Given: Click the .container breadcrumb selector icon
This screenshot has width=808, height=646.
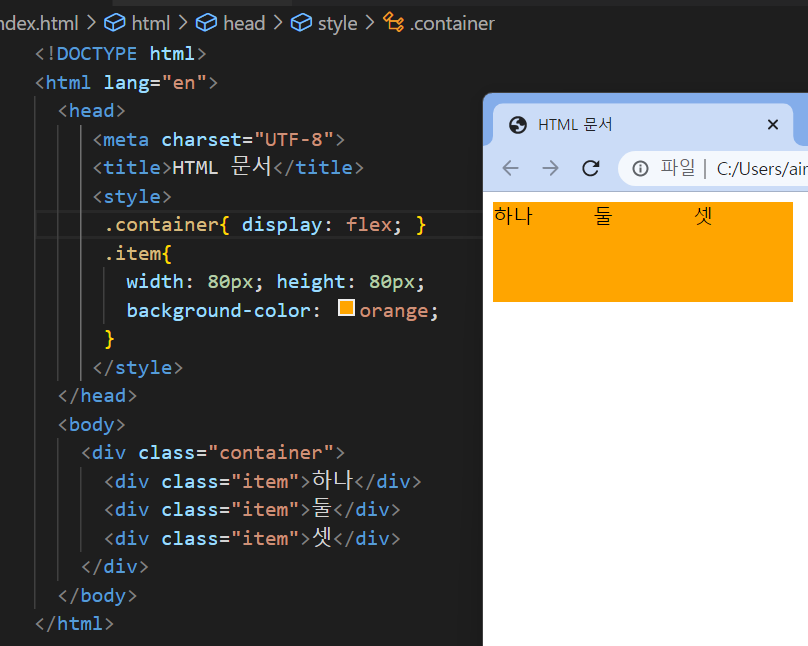Looking at the screenshot, I should point(393,22).
